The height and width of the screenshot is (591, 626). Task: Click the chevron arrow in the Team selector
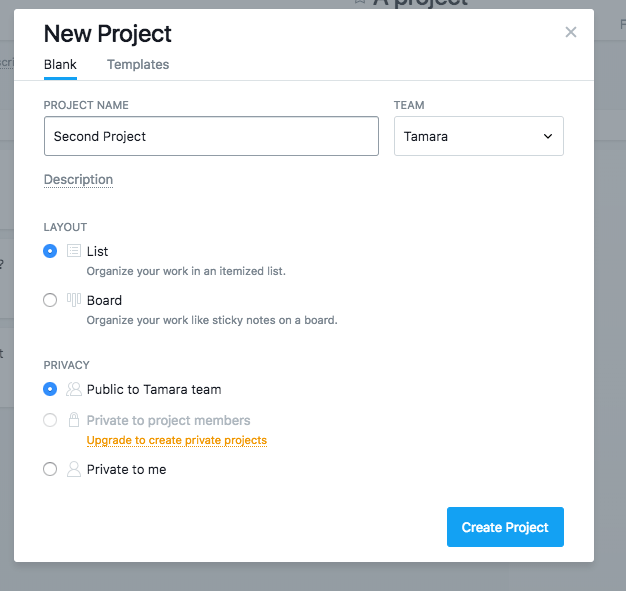[x=548, y=136]
